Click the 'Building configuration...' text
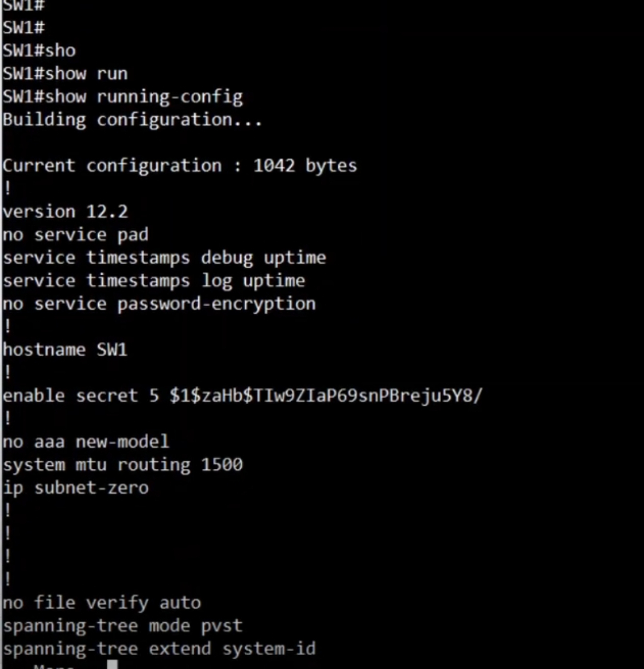Viewport: 644px width, 669px height. coord(132,120)
